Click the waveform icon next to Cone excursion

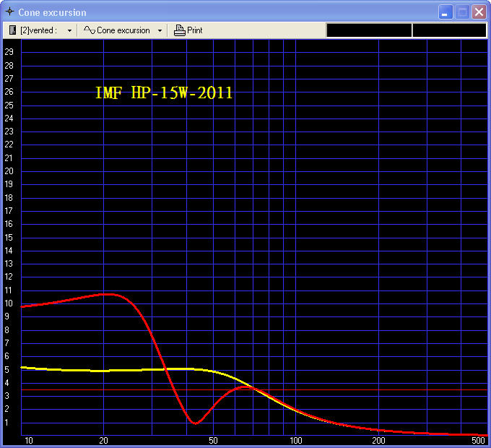[90, 30]
